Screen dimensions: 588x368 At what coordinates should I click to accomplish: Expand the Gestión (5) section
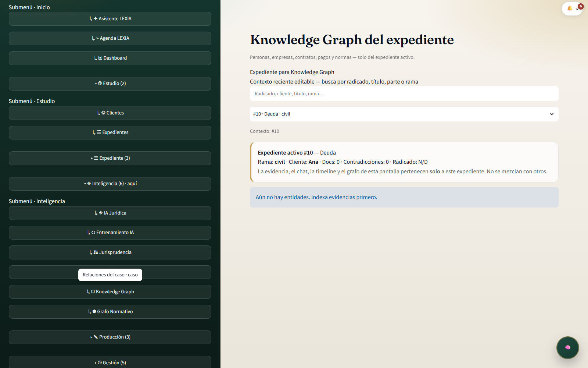[110, 362]
